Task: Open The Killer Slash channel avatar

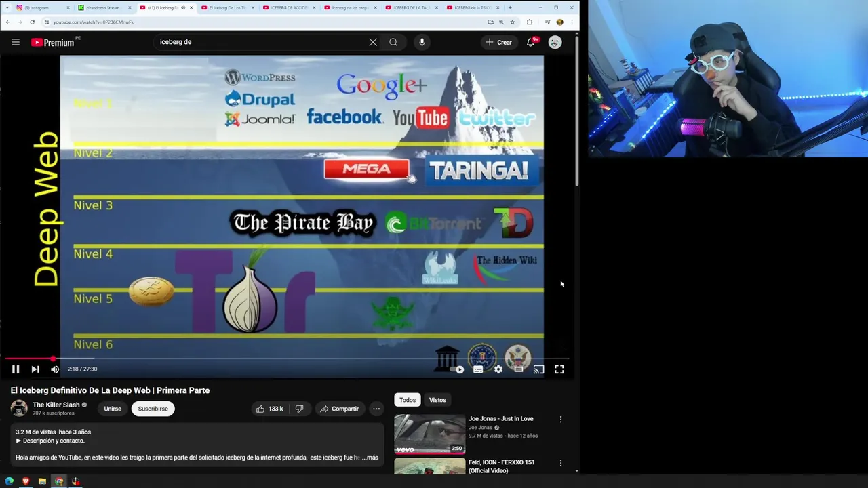Action: (x=19, y=408)
